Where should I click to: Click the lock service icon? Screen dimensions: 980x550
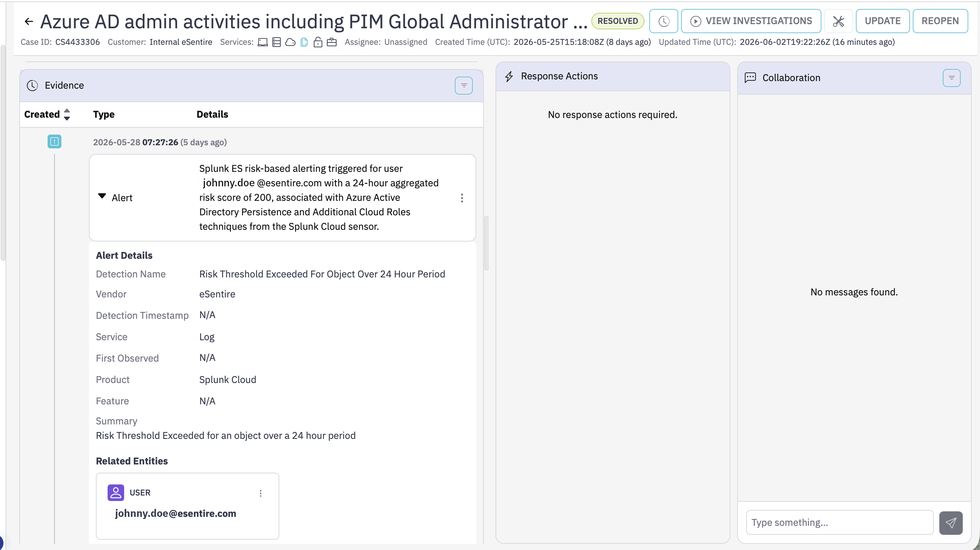pyautogui.click(x=318, y=42)
